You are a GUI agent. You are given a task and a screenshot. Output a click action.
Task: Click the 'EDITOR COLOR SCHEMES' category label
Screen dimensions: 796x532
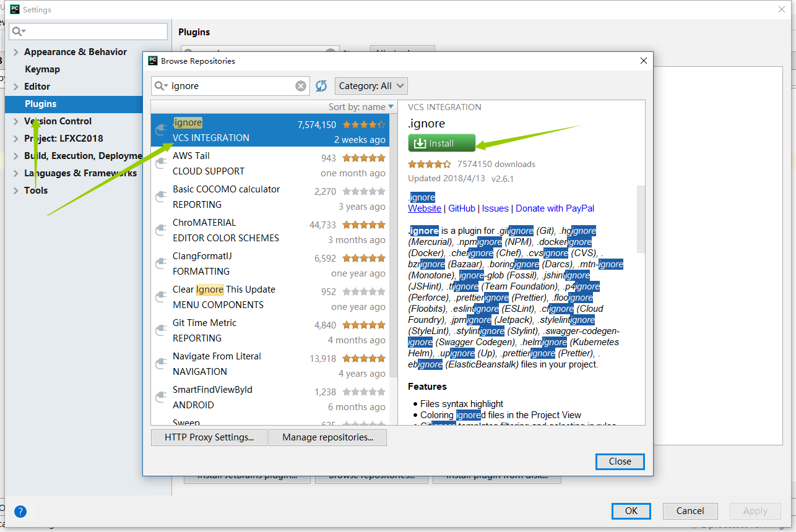[226, 238]
